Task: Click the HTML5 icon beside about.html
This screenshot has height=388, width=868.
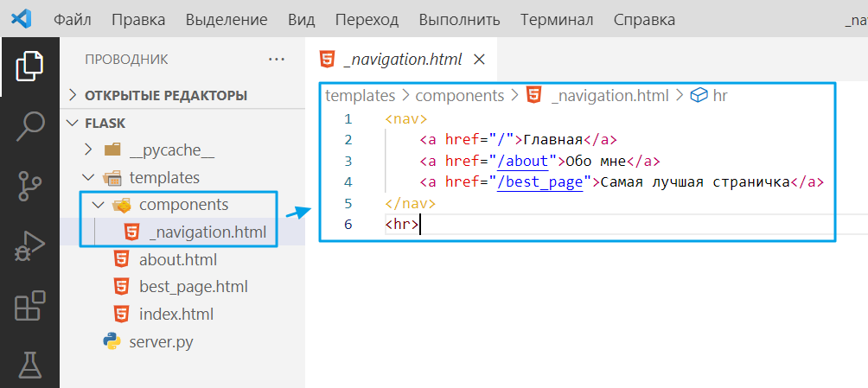Action: pyautogui.click(x=121, y=259)
